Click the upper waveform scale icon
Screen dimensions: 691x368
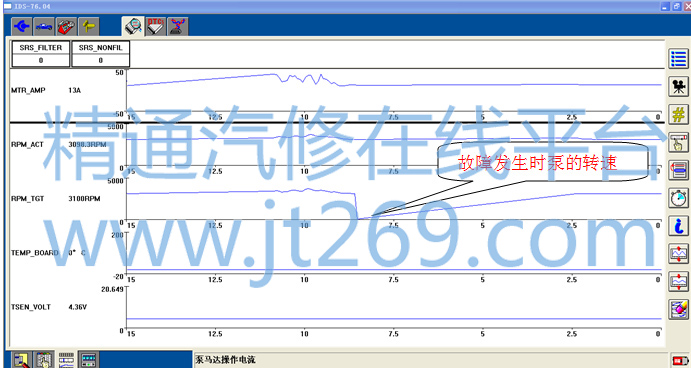tap(679, 254)
